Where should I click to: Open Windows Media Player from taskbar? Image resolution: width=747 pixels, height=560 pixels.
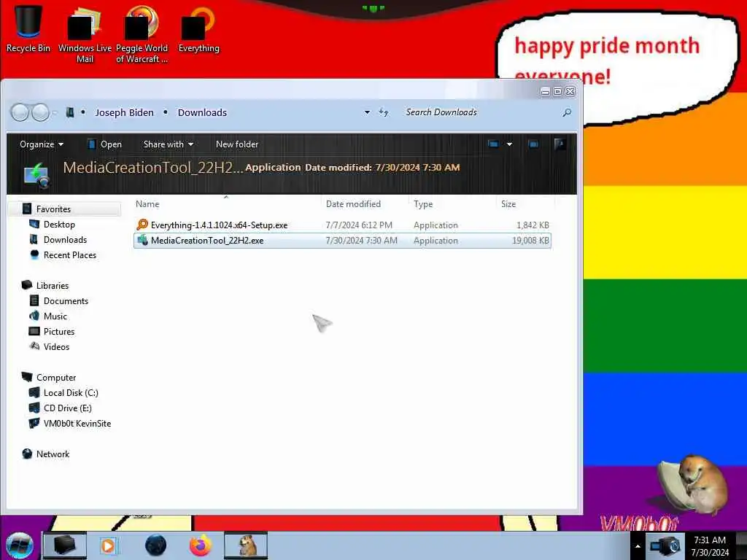pos(109,545)
